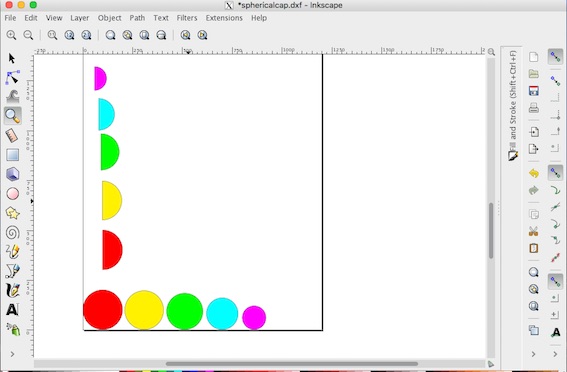Image resolution: width=567 pixels, height=372 pixels.
Task: Activate the Bezier pen tool
Action: coord(12,271)
